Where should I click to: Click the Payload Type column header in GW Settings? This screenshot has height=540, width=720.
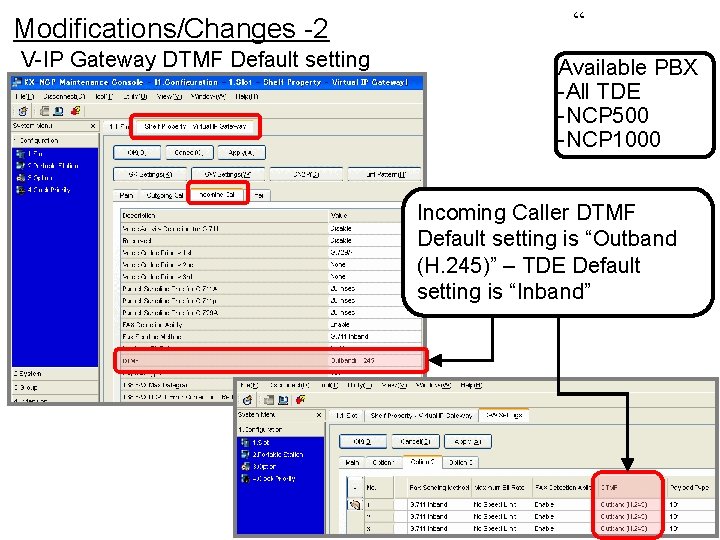[691, 487]
